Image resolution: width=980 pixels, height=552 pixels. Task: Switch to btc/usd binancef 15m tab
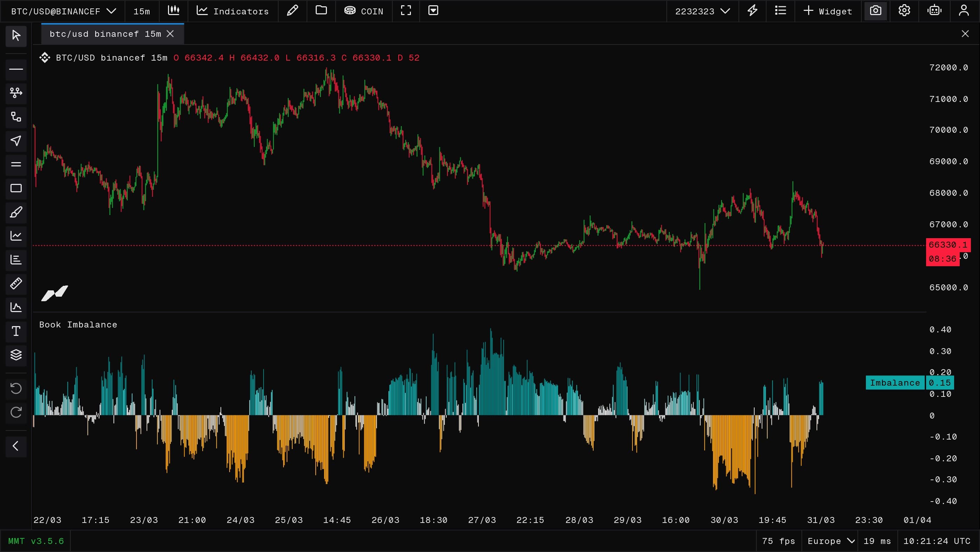pos(105,34)
